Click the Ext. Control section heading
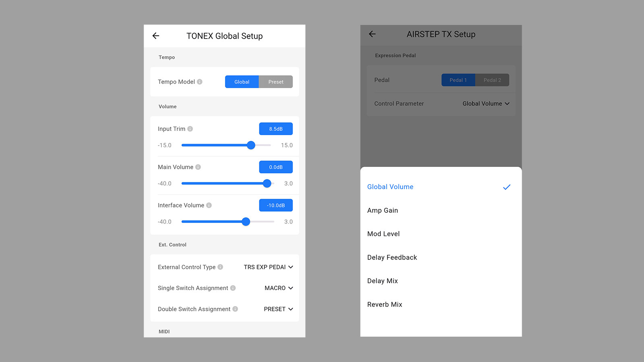The image size is (644, 362). (x=172, y=245)
